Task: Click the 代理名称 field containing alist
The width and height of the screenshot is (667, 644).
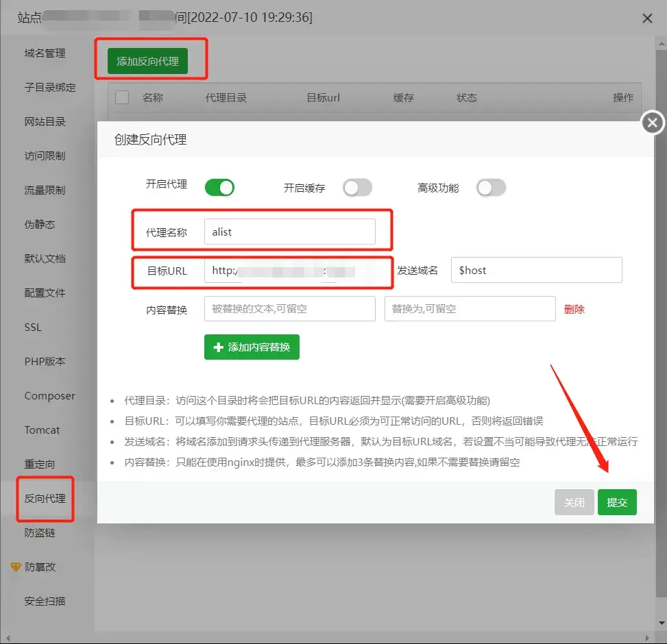Action: (290, 232)
